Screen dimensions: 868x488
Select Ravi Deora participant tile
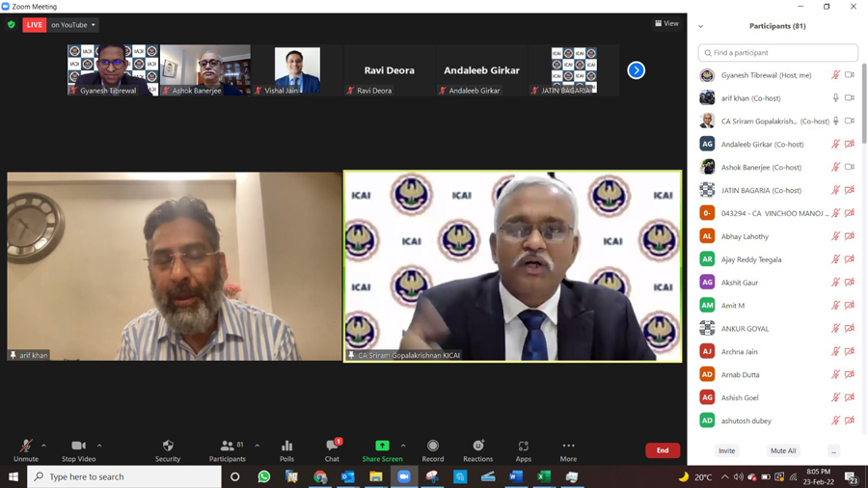coord(390,70)
